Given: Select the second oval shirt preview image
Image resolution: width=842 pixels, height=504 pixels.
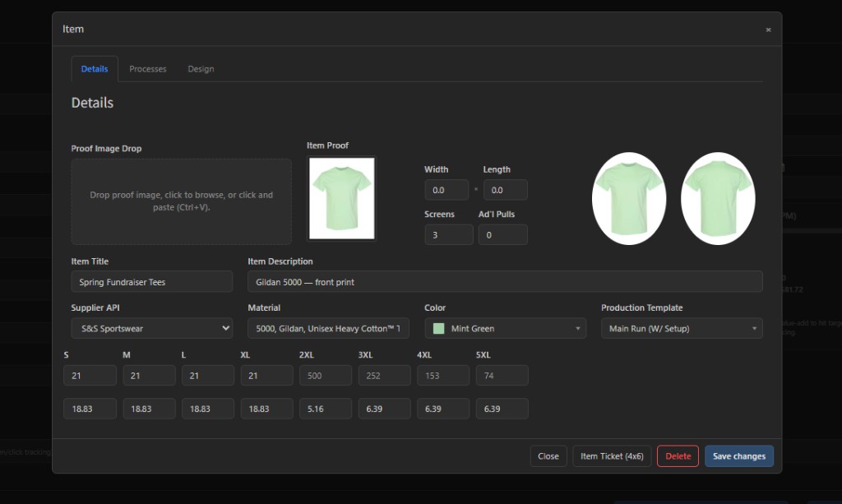Looking at the screenshot, I should point(718,199).
